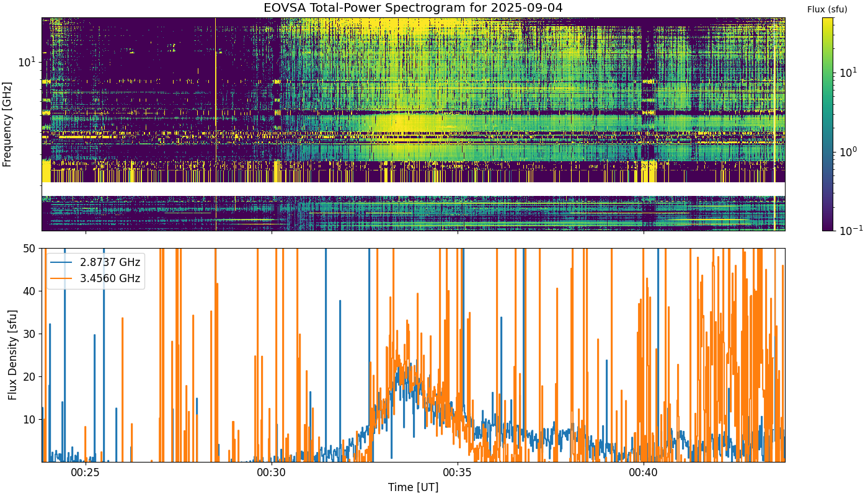Click the 50 tick on flux density axis
The height and width of the screenshot is (496, 868).
[31, 249]
